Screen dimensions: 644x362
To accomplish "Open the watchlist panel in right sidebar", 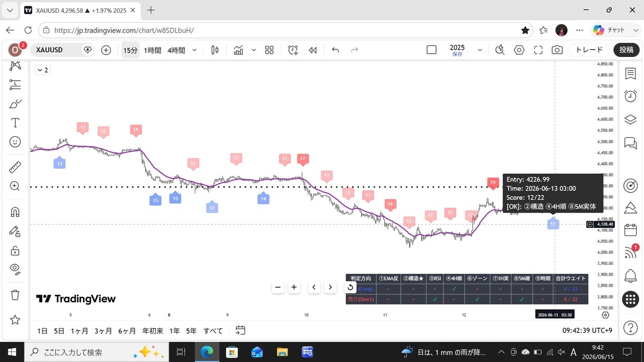I will pos(630,73).
